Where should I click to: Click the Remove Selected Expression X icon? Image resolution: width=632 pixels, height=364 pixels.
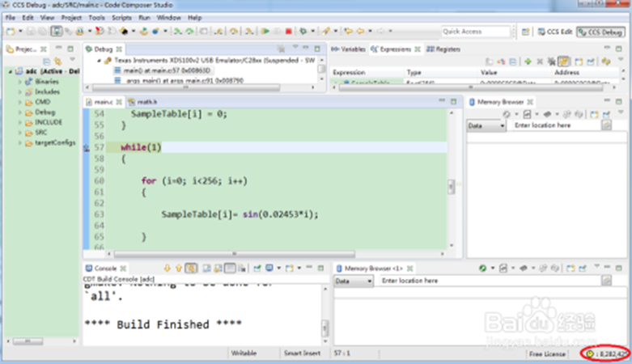click(x=540, y=61)
